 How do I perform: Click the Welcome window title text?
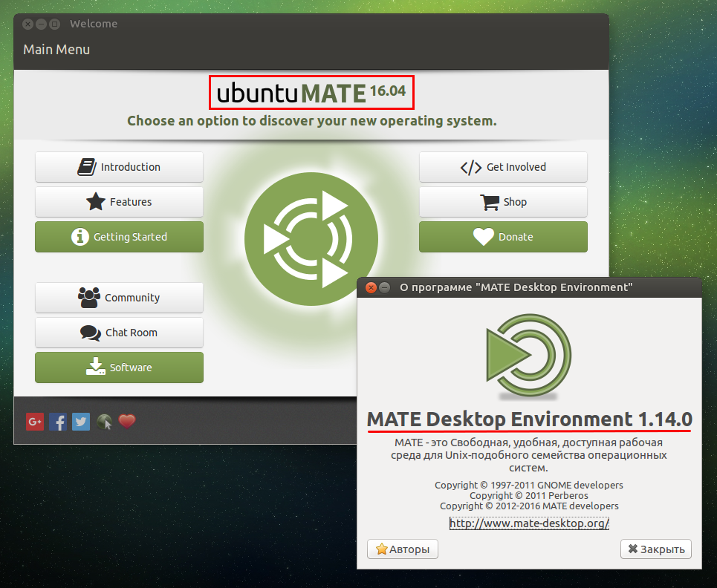click(94, 24)
